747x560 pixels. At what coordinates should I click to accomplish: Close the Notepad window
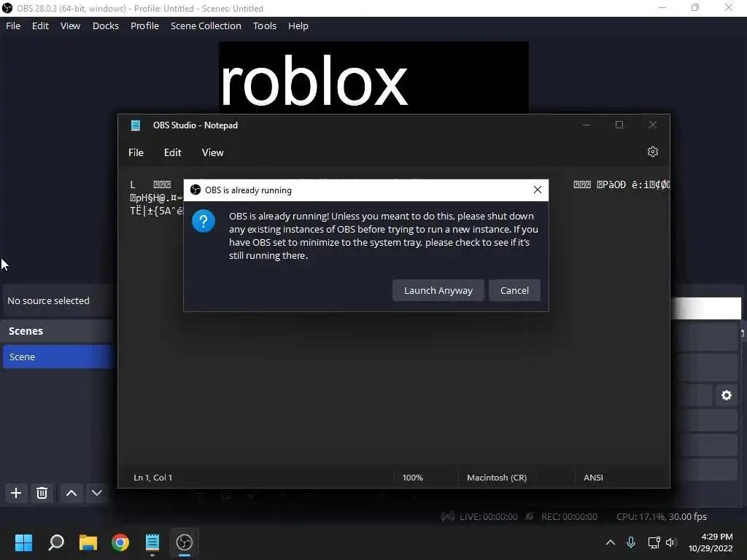[x=653, y=125]
